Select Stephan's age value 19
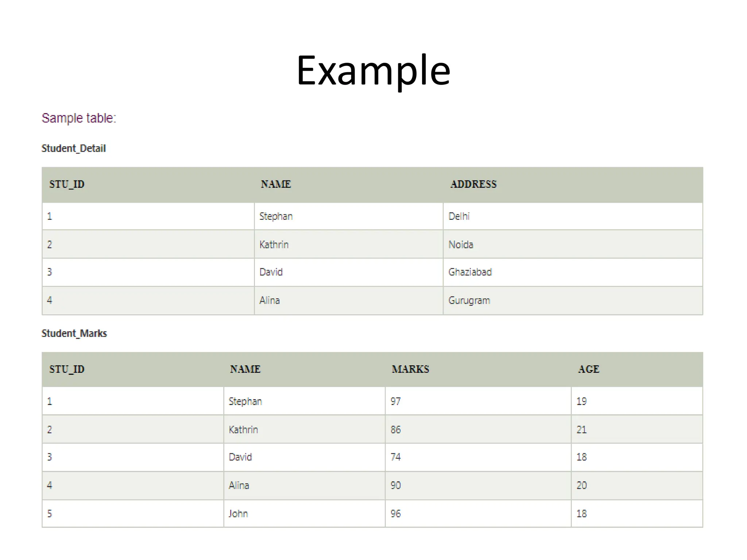Screen dimensions: 747x560 (581, 401)
